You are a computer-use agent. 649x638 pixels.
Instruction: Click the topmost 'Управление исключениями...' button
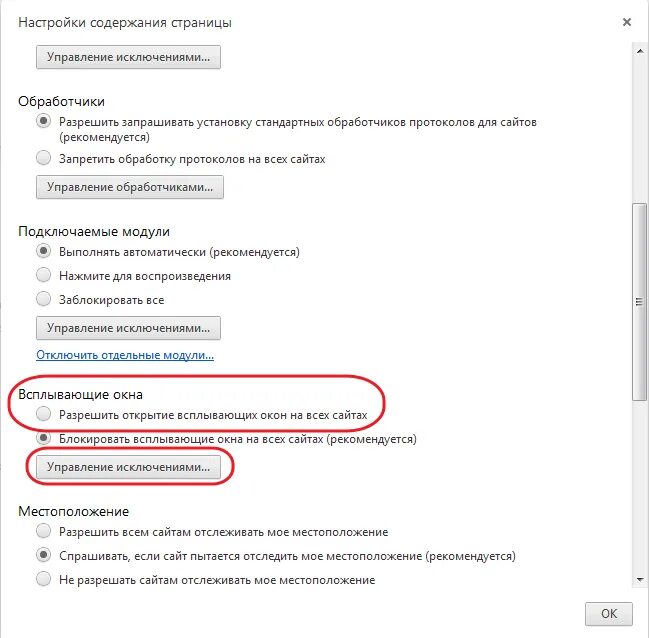tap(128, 57)
